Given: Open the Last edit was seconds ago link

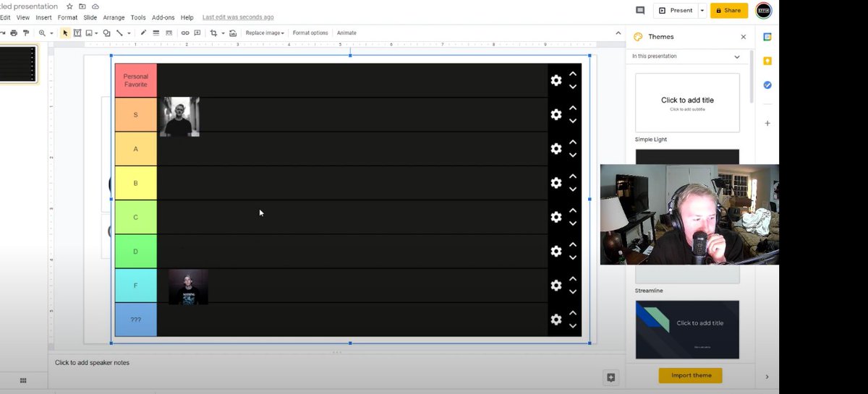Looking at the screenshot, I should tap(238, 17).
